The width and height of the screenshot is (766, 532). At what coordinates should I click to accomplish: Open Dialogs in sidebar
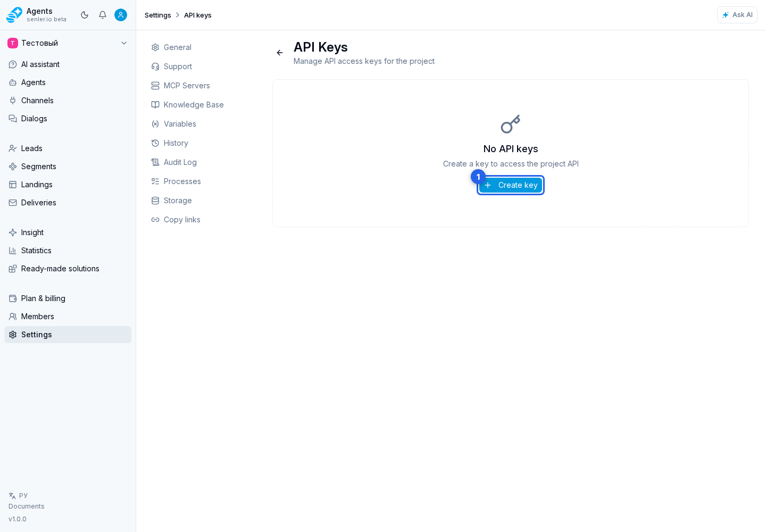click(68, 119)
